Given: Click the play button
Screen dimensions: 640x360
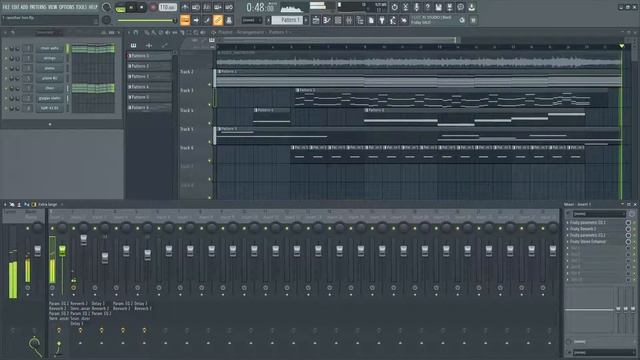Looking at the screenshot, I should (x=131, y=7).
